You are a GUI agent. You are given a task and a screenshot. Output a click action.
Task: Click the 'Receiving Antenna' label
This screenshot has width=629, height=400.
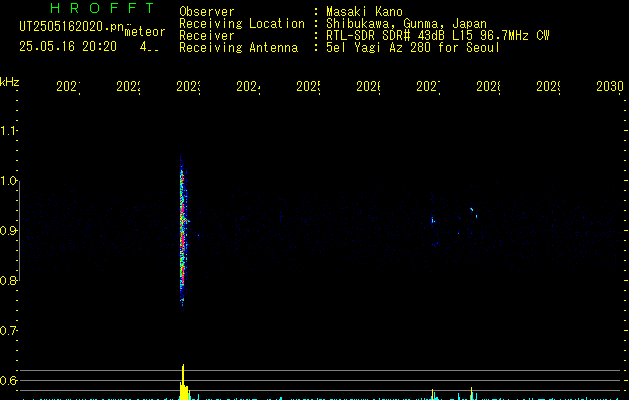pos(238,48)
